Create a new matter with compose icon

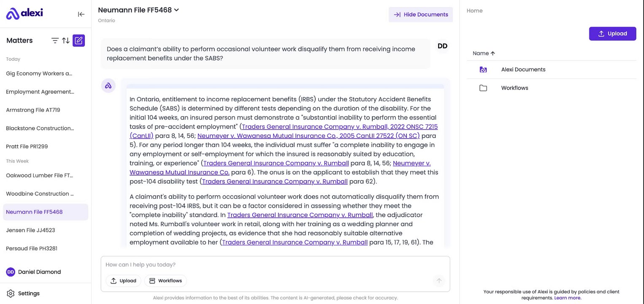pyautogui.click(x=78, y=41)
